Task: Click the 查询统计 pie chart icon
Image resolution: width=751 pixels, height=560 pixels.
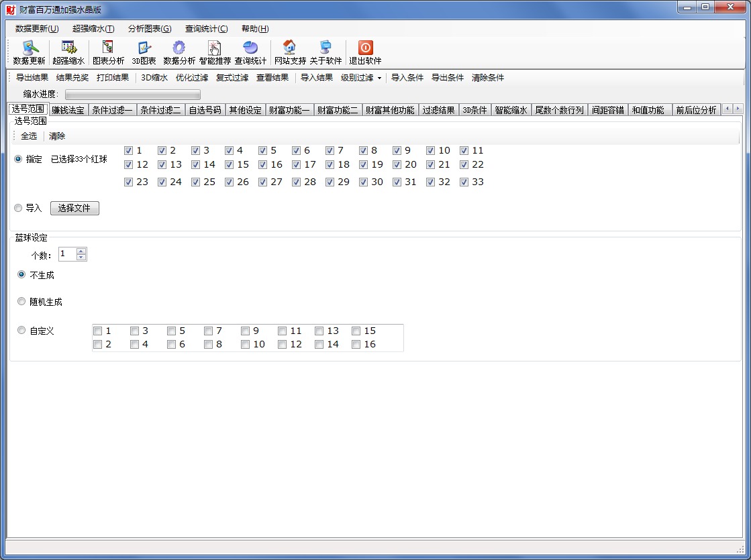Action: pos(250,48)
